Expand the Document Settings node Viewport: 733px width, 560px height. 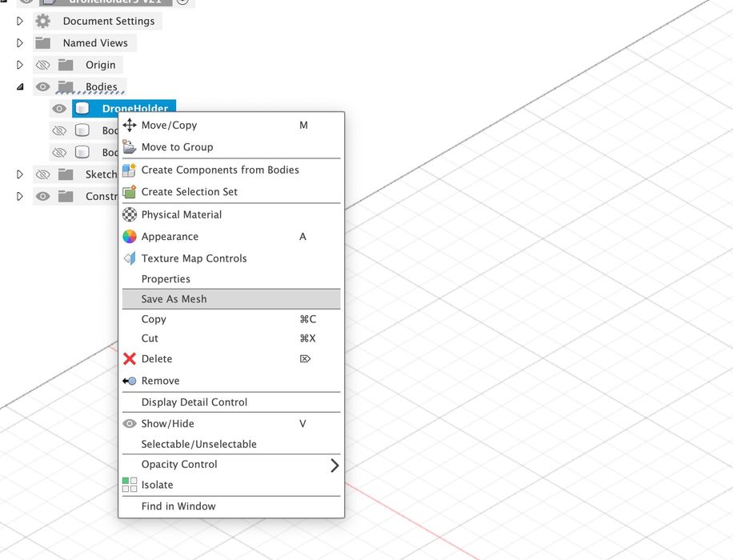coord(20,21)
